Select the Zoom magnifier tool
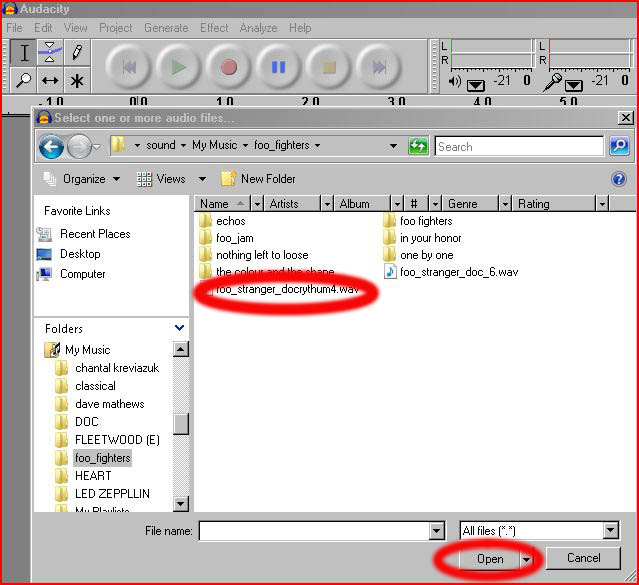 click(x=24, y=80)
